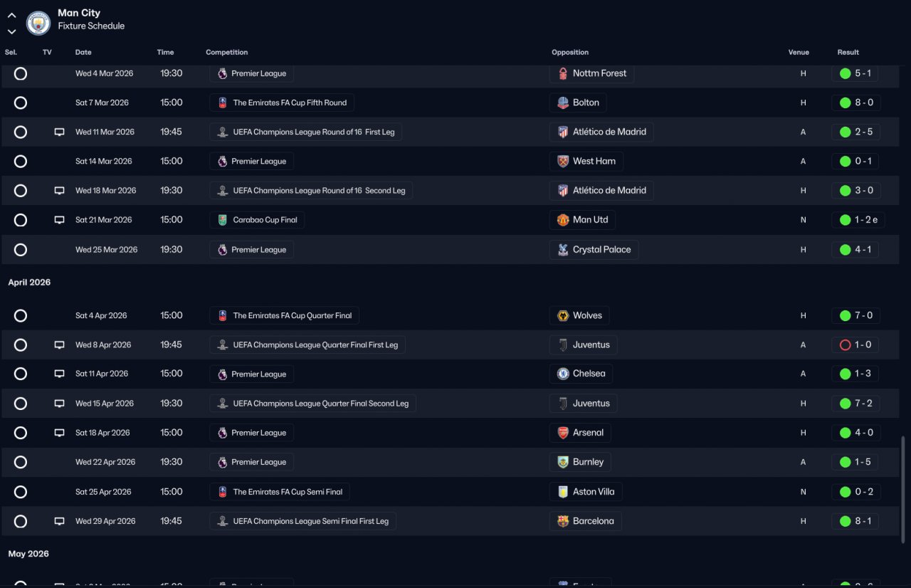Image resolution: width=911 pixels, height=588 pixels.
Task: Select the Barcelona fixture radio circle
Action: (x=21, y=521)
